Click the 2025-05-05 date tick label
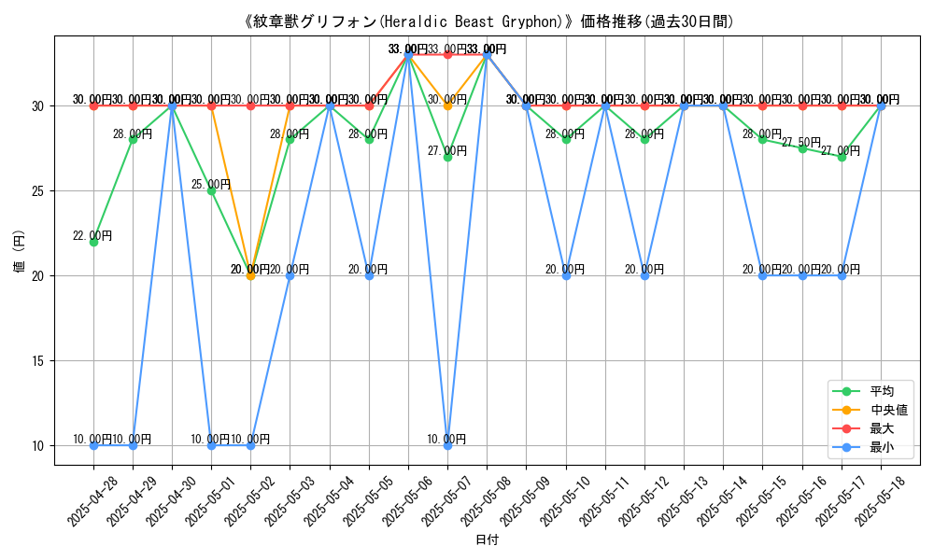934x560 pixels. (367, 501)
